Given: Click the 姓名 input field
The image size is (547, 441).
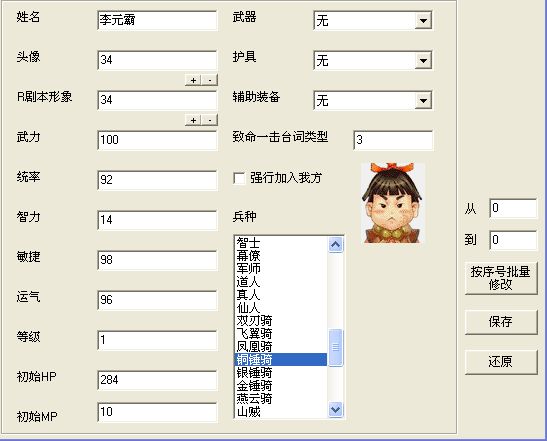Looking at the screenshot, I should coord(157,20).
